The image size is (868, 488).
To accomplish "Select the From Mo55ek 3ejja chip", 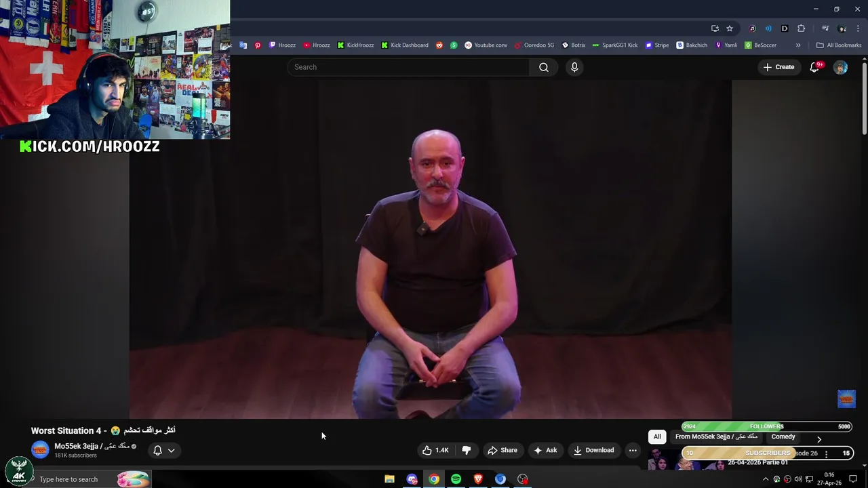I will (716, 436).
